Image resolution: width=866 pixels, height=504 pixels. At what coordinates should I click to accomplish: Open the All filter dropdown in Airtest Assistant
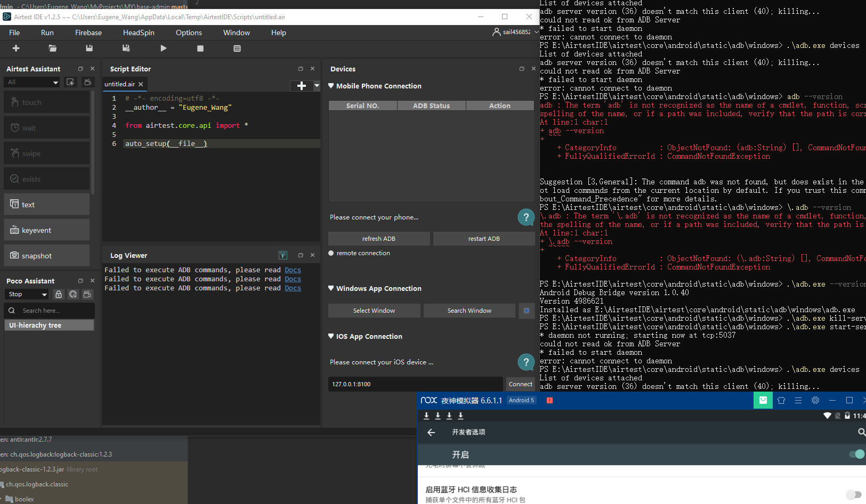31,82
